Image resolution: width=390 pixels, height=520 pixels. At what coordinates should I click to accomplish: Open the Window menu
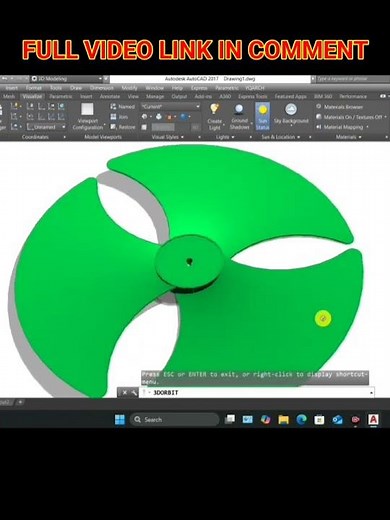pyautogui.click(x=154, y=88)
